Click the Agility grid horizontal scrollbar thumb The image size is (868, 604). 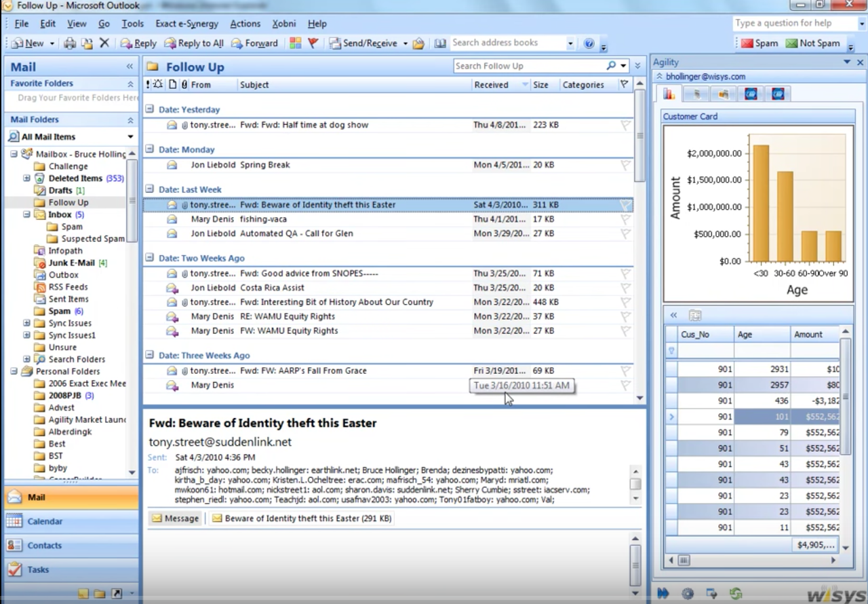(684, 561)
